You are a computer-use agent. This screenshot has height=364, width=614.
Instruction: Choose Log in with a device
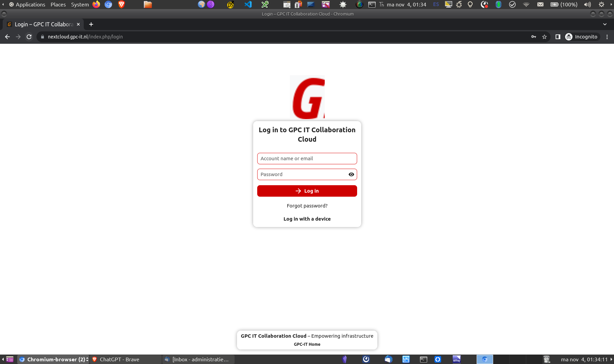307,219
